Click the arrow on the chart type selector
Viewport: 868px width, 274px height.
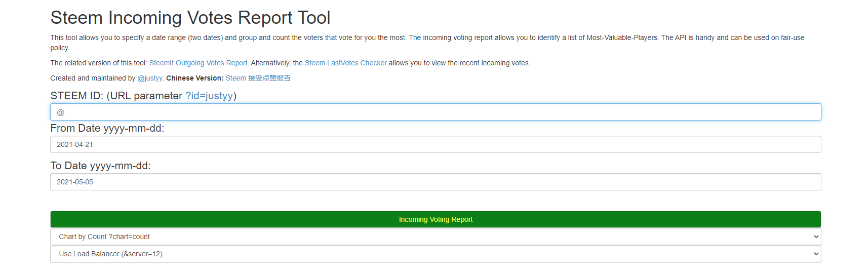click(816, 237)
